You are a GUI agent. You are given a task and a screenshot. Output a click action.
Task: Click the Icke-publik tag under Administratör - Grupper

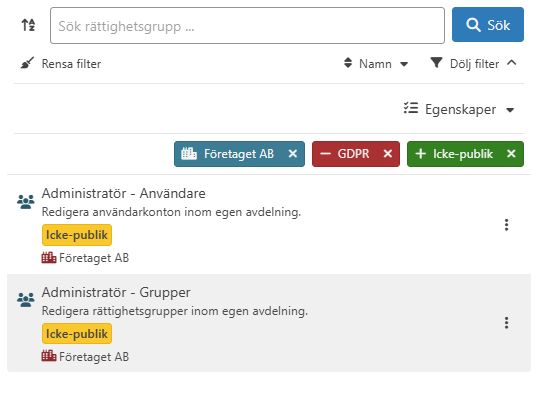click(x=77, y=334)
